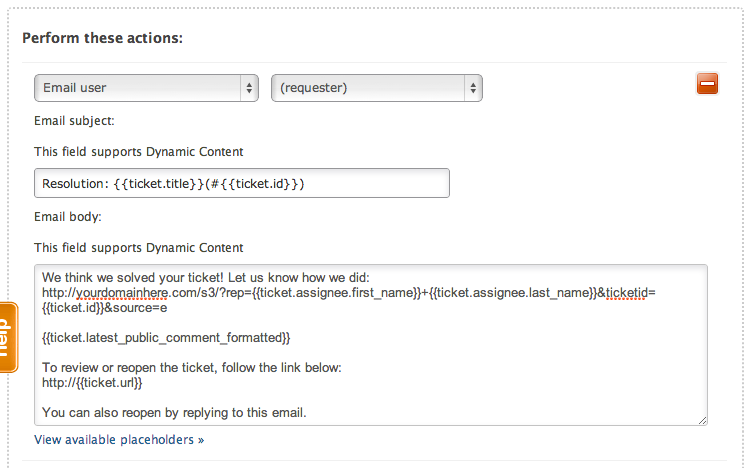This screenshot has height=468, width=755.
Task: Open the "Email user" action dropdown
Action: coord(146,88)
